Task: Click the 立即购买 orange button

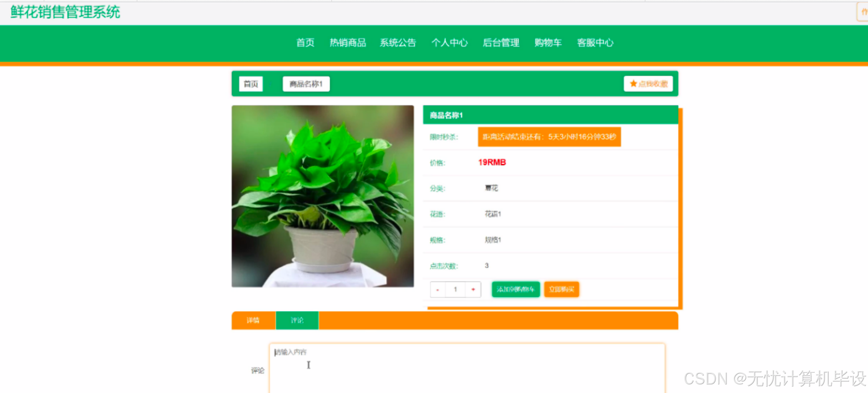Action: (x=561, y=289)
